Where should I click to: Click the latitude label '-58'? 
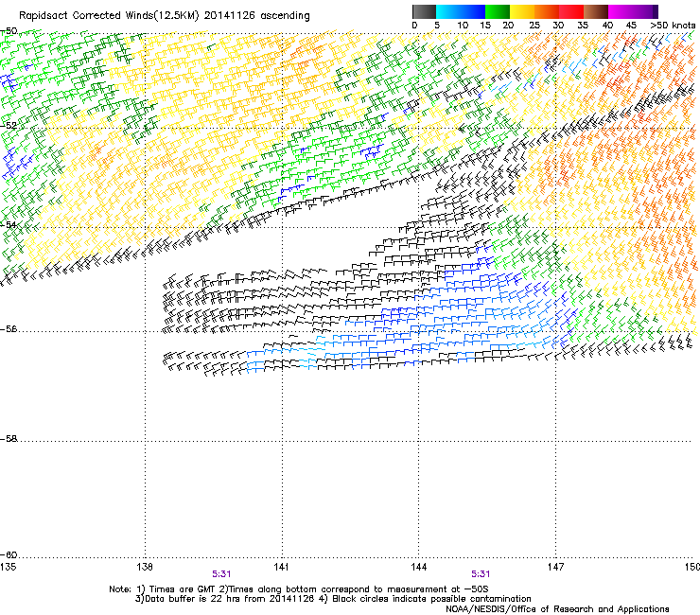click(x=9, y=439)
